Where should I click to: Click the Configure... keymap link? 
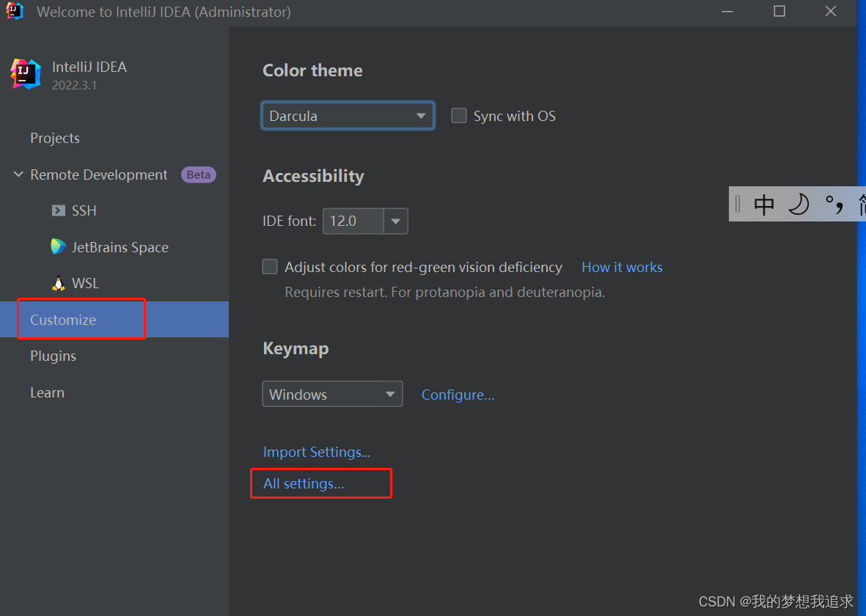point(458,395)
